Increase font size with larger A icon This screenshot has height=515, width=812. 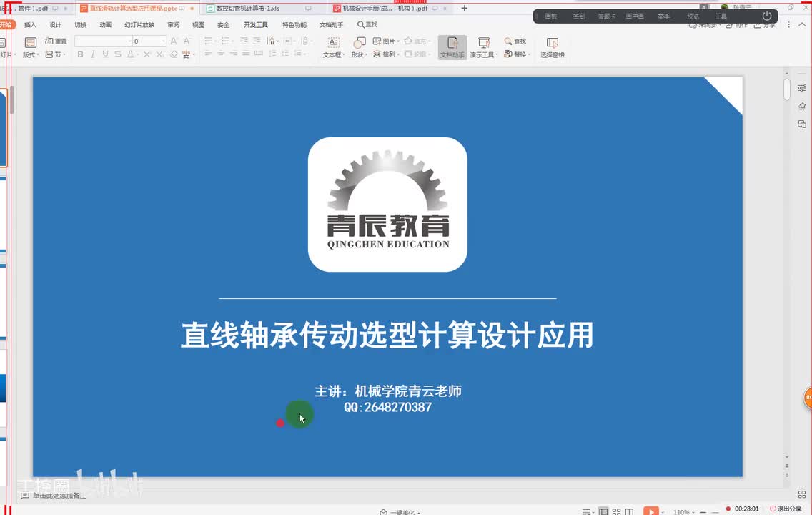pos(174,41)
